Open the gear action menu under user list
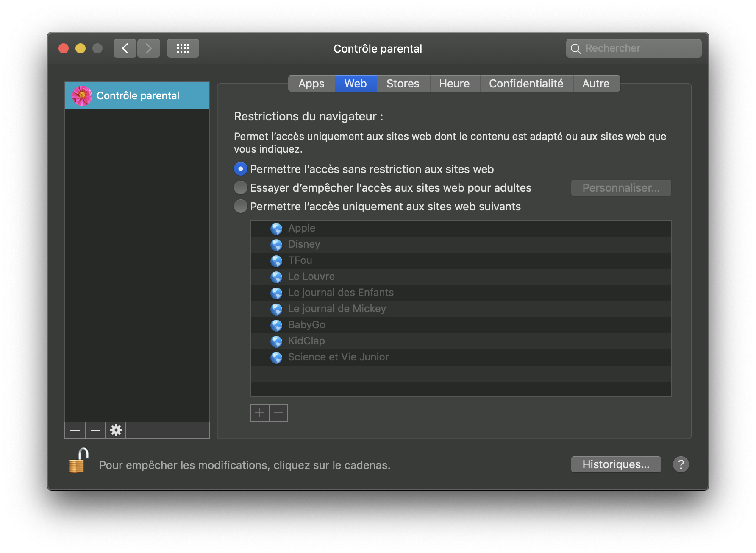The image size is (756, 553). point(116,430)
